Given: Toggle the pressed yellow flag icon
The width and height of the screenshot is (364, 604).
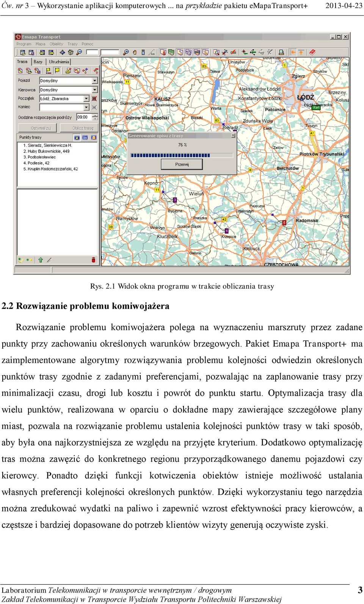Looking at the screenshot, I should pos(57,71).
